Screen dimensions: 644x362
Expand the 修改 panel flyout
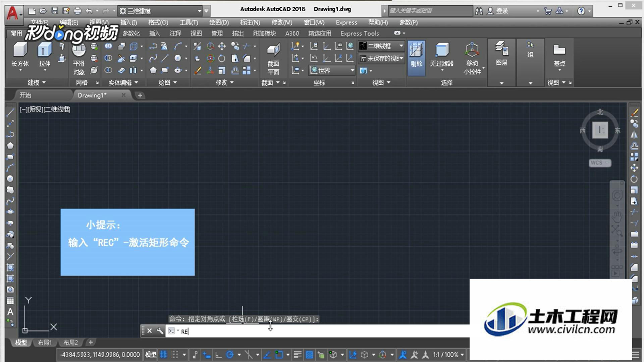(x=225, y=82)
